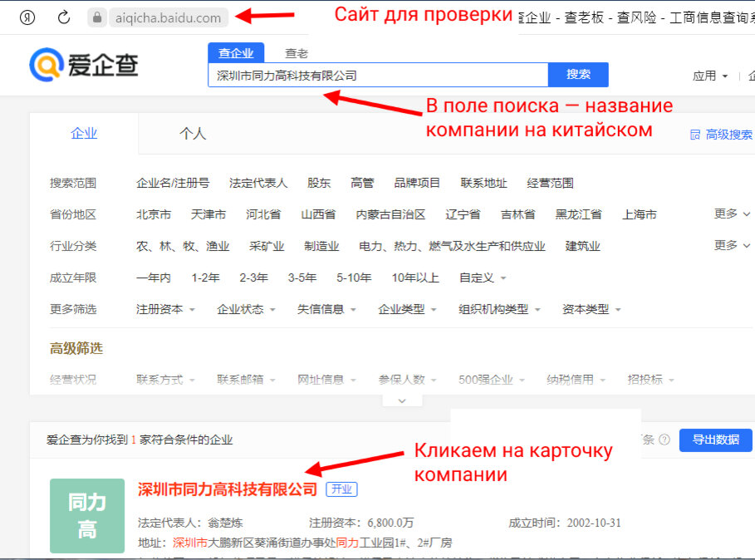Select the 企业 results tab
The height and width of the screenshot is (560, 755).
pyautogui.click(x=84, y=134)
